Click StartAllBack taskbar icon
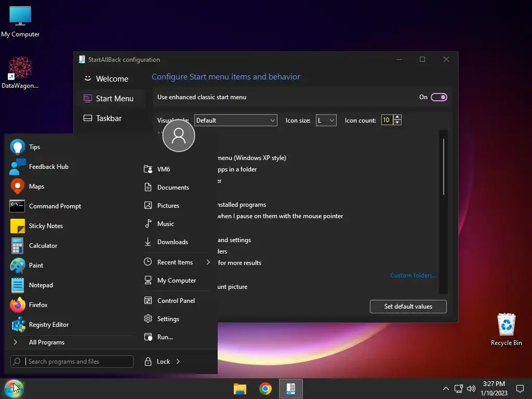 [x=291, y=389]
